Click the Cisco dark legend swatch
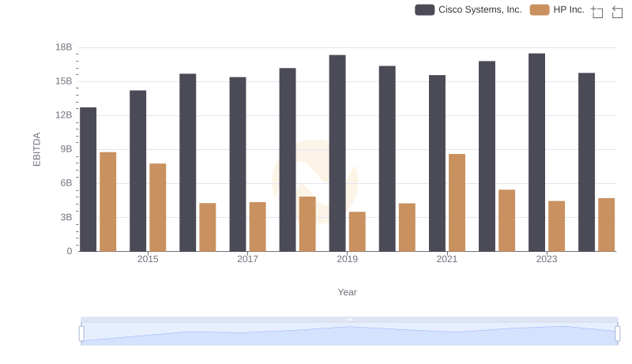Image resolution: width=632 pixels, height=364 pixels. 425,9
